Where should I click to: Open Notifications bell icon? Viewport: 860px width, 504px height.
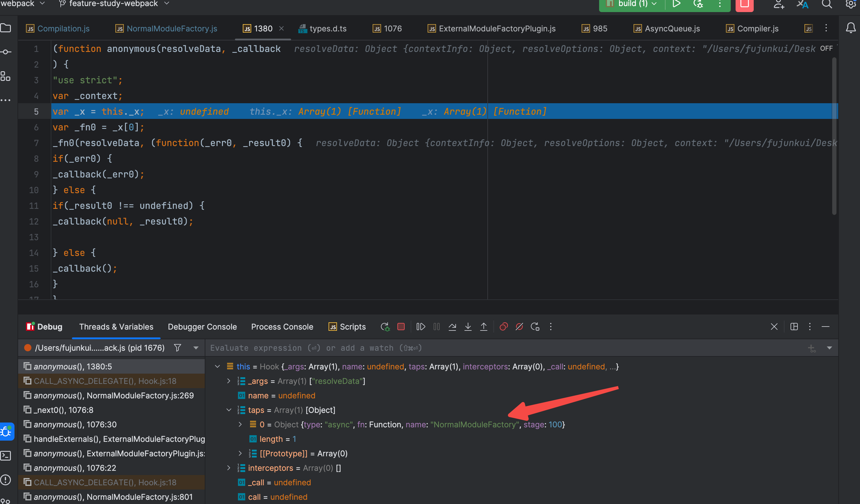click(x=851, y=28)
